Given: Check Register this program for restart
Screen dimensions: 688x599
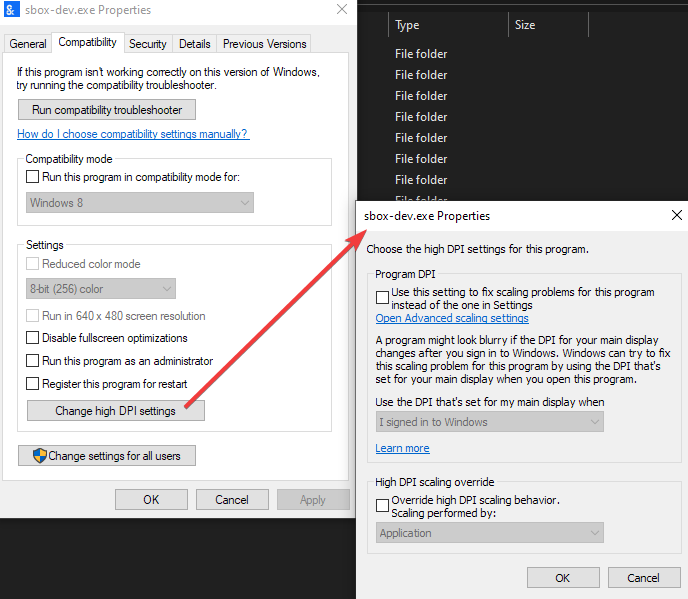Looking at the screenshot, I should (x=32, y=384).
